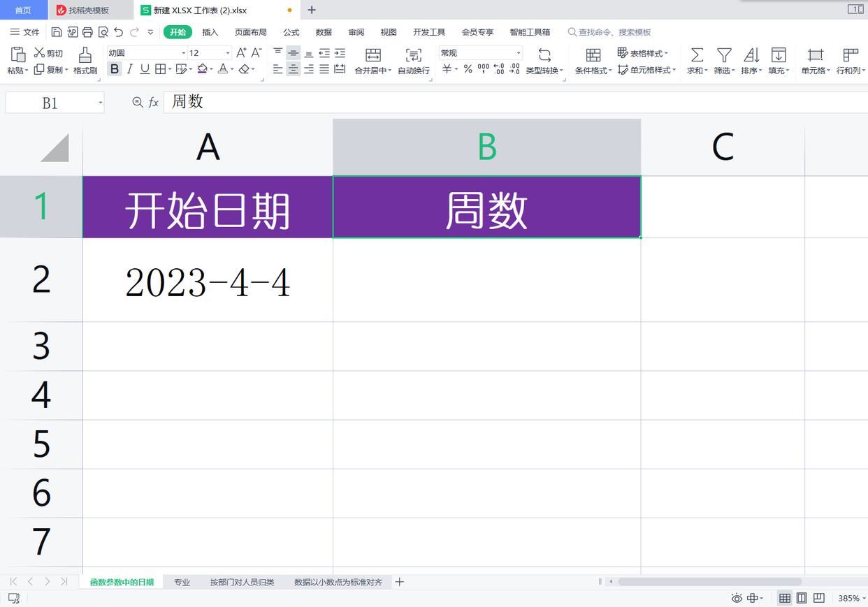Open the number format 常规 dropdown
The width and height of the screenshot is (868, 607).
[x=519, y=53]
